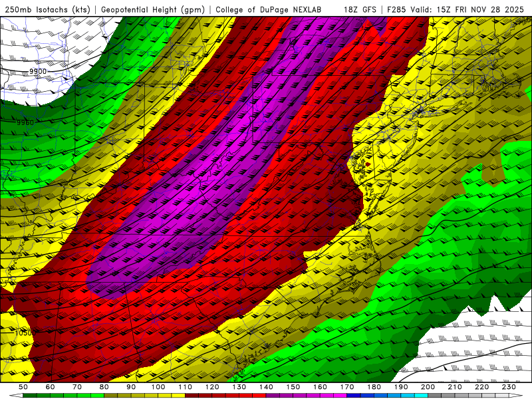Click the 9960 height contour label
This screenshot has width=532, height=399.
tap(25, 122)
